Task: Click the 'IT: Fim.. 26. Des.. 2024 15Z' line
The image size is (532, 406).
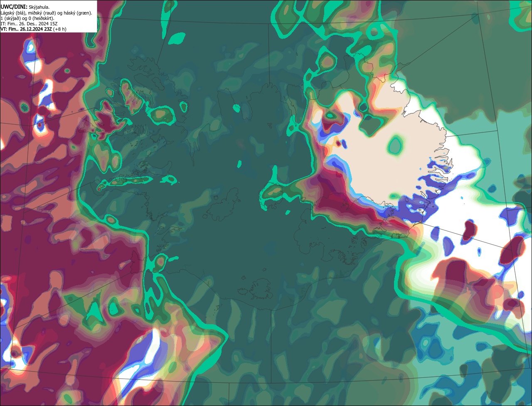Action: click(29, 24)
